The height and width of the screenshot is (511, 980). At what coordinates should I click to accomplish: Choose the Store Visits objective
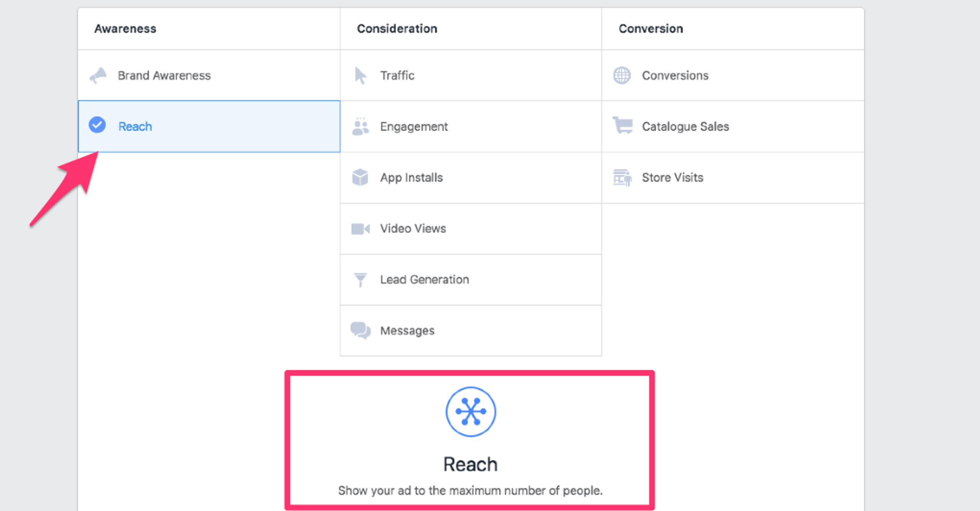(x=733, y=178)
